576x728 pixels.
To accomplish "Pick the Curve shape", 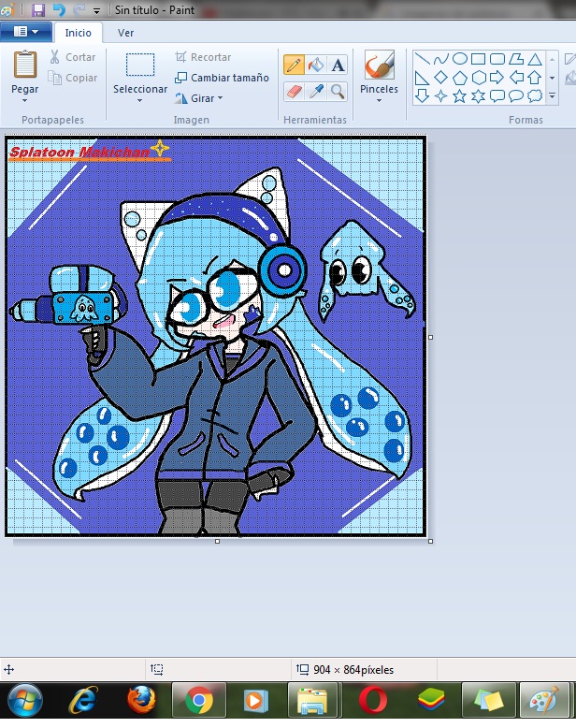I will 440,59.
